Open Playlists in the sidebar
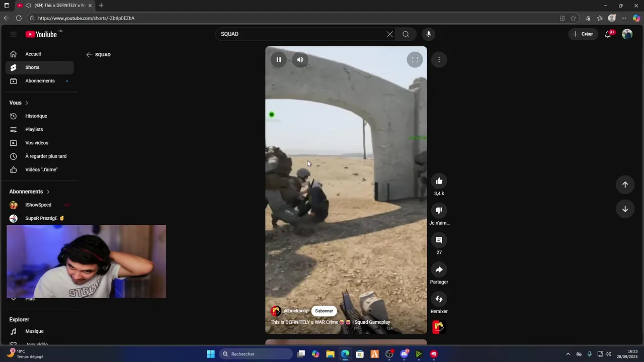The image size is (644, 362). 39,130
